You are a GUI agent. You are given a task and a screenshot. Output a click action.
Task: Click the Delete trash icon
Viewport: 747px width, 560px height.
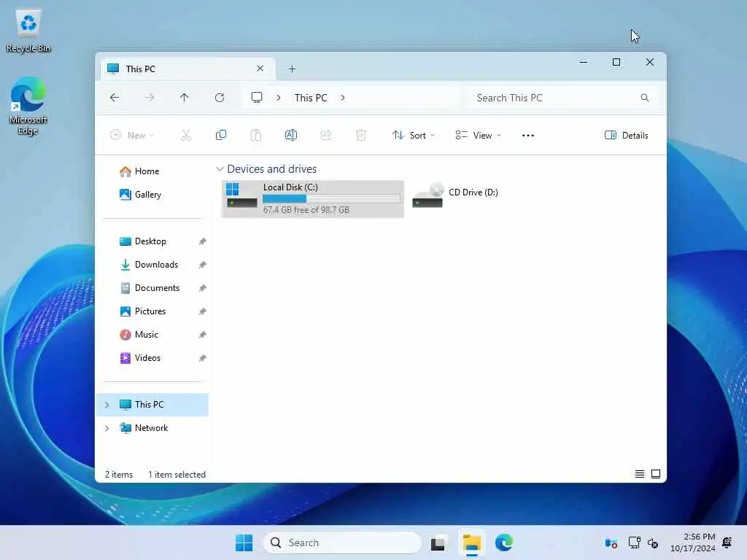361,135
